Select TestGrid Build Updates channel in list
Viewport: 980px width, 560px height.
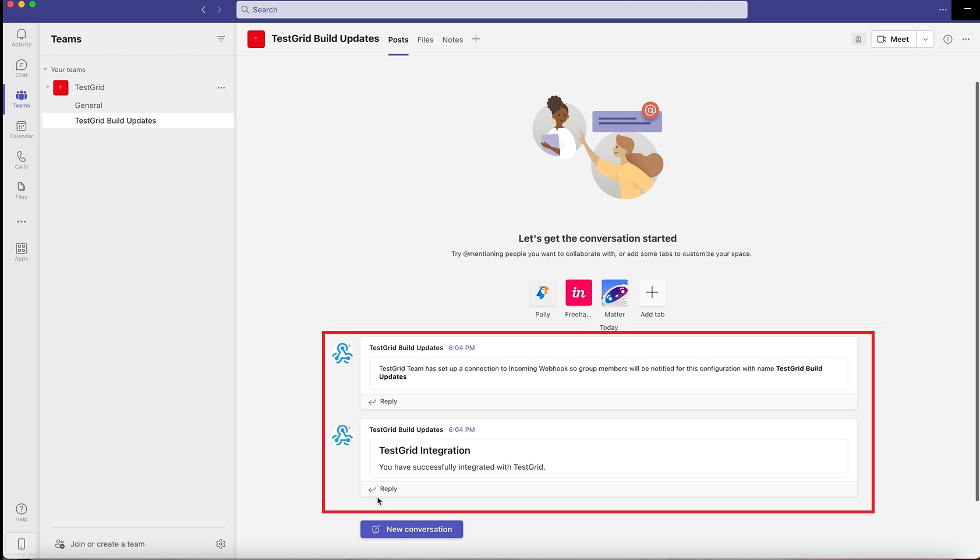[x=138, y=121]
